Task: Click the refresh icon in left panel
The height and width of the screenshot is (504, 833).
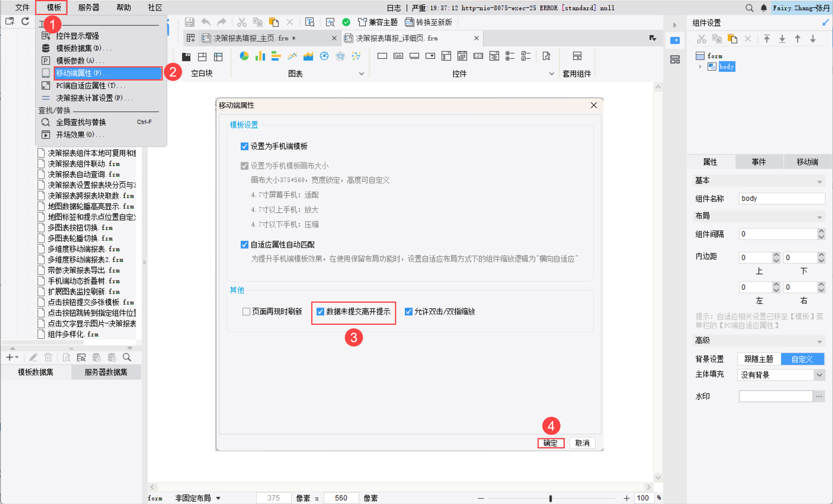Action: point(25,21)
